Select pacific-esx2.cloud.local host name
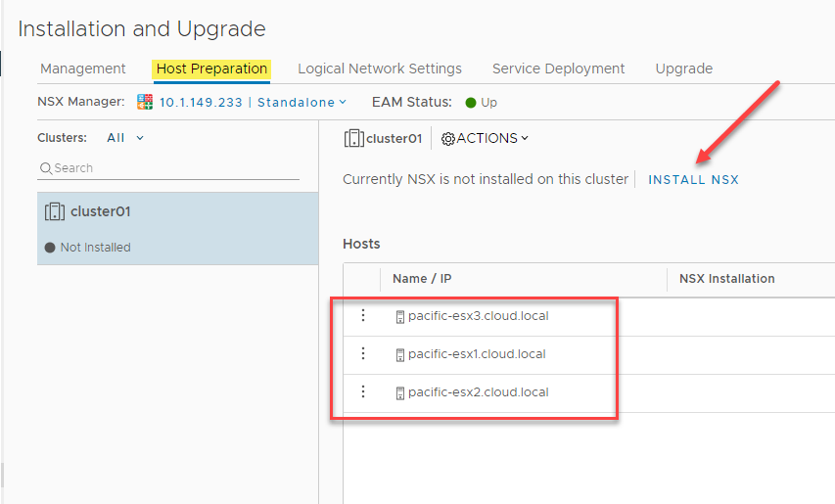This screenshot has width=835, height=504. [x=479, y=392]
